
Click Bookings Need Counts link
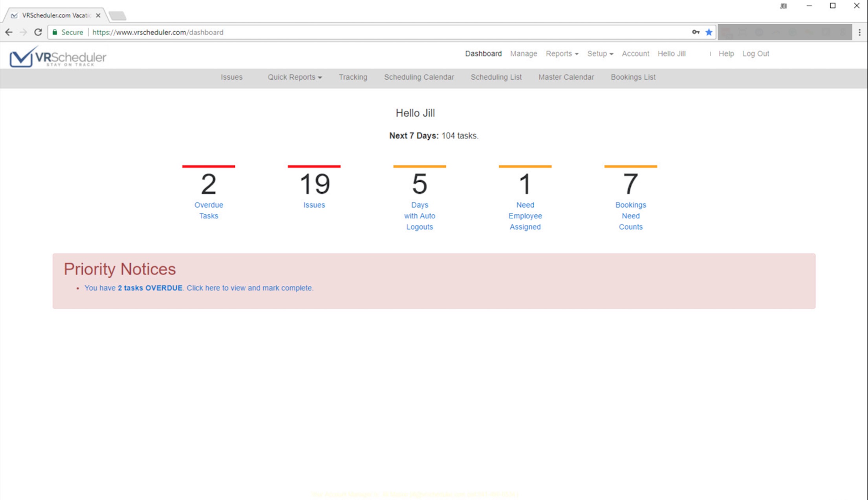pyautogui.click(x=630, y=216)
